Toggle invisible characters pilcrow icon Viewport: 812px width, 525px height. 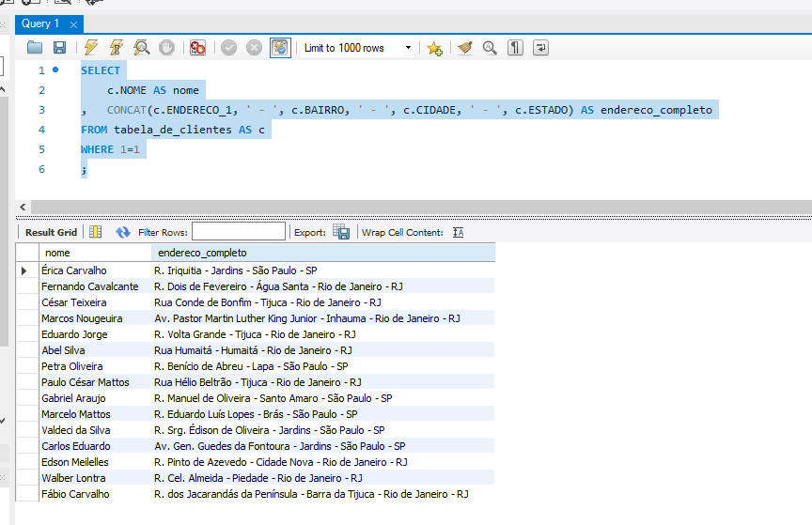coord(515,48)
